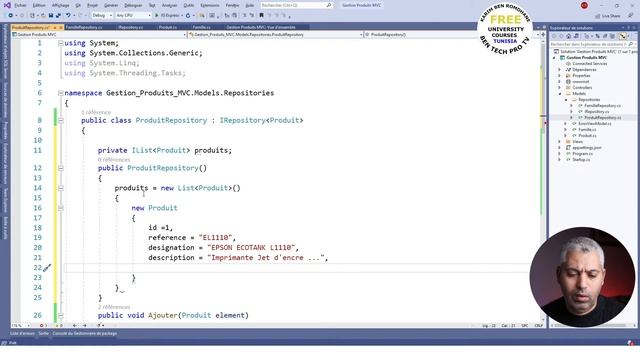Viewport: 640px width, 360px height.
Task: Open Console du Gestionnaire de package tab
Action: pyautogui.click(x=84, y=333)
